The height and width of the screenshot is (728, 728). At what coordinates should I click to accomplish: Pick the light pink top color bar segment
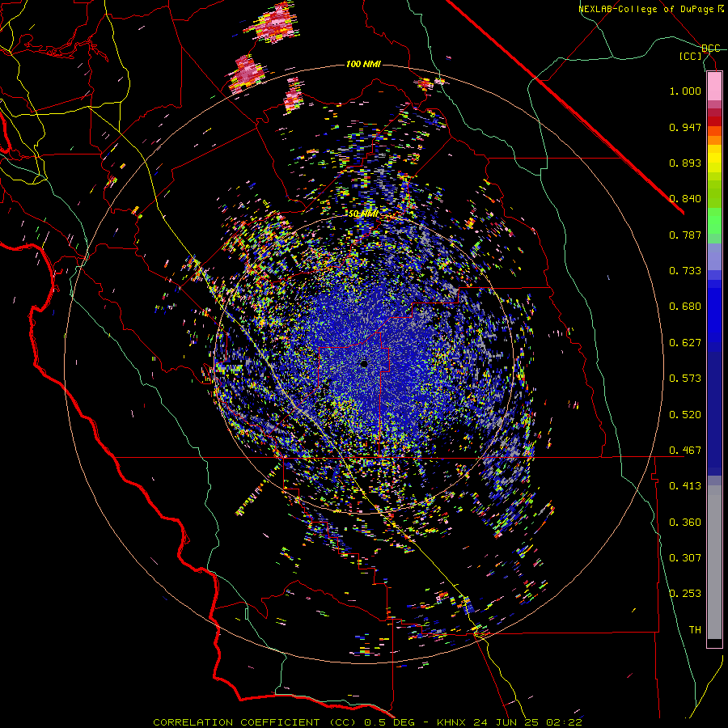714,87
